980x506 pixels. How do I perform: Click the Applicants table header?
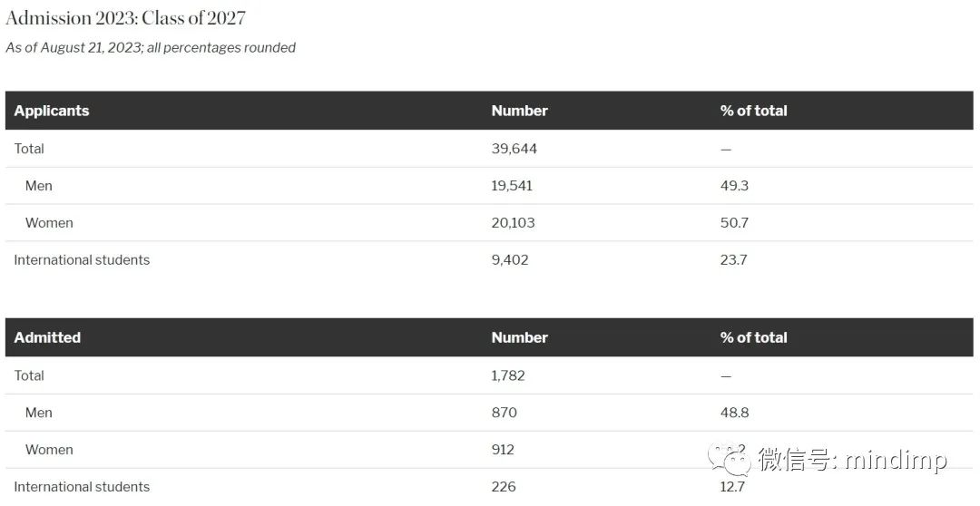(x=52, y=111)
